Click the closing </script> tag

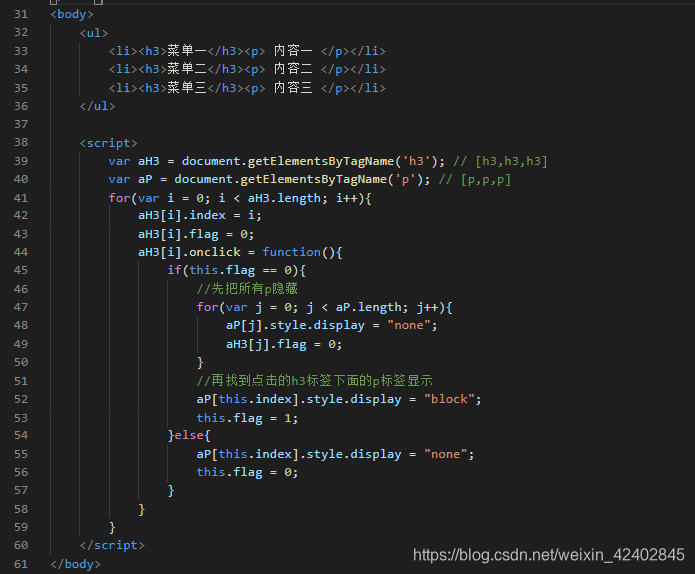pyautogui.click(x=112, y=545)
